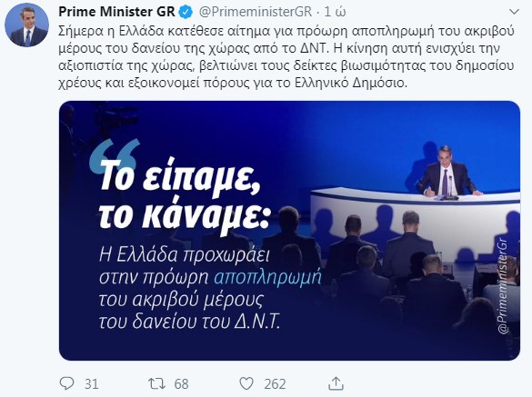Expand the tweet options chevron
Screen dimensions: 532x397
515,12
